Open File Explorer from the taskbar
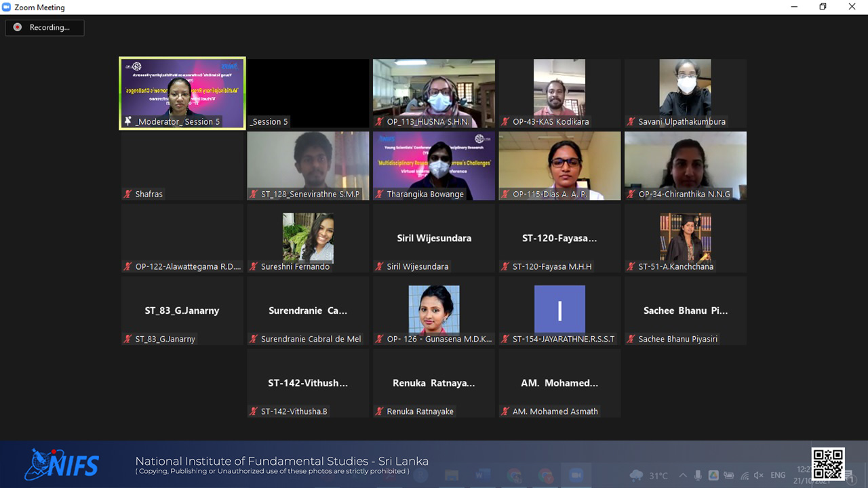 click(x=452, y=475)
